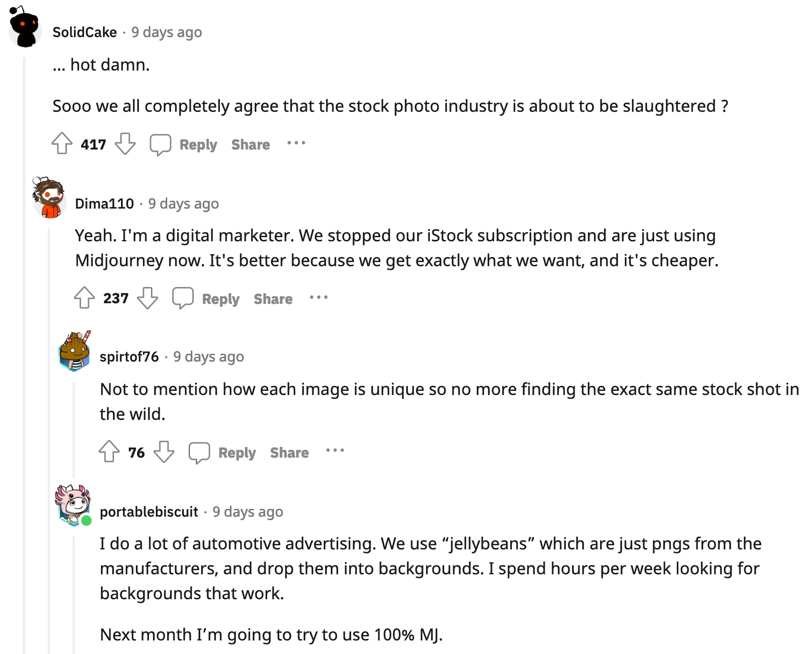Click comment bubble icon under SolidCake's comment
This screenshot has height=654, width=812.
pyautogui.click(x=160, y=144)
